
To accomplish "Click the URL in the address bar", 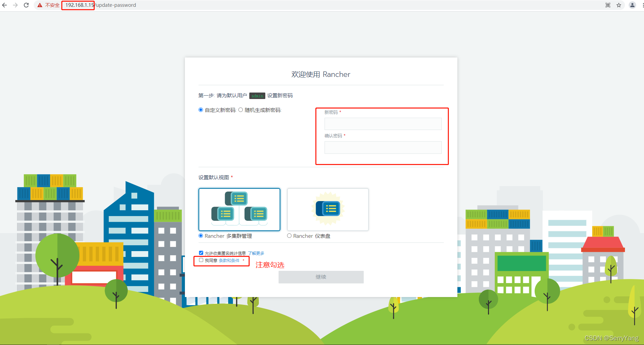I will tap(100, 5).
